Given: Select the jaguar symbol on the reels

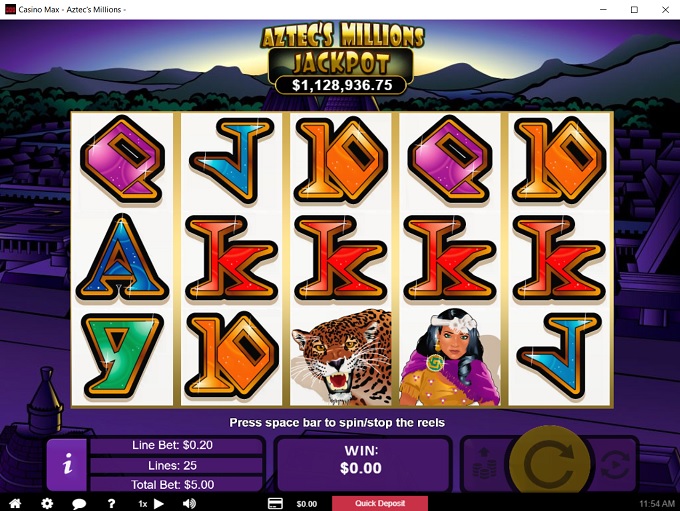Looking at the screenshot, I should point(341,357).
